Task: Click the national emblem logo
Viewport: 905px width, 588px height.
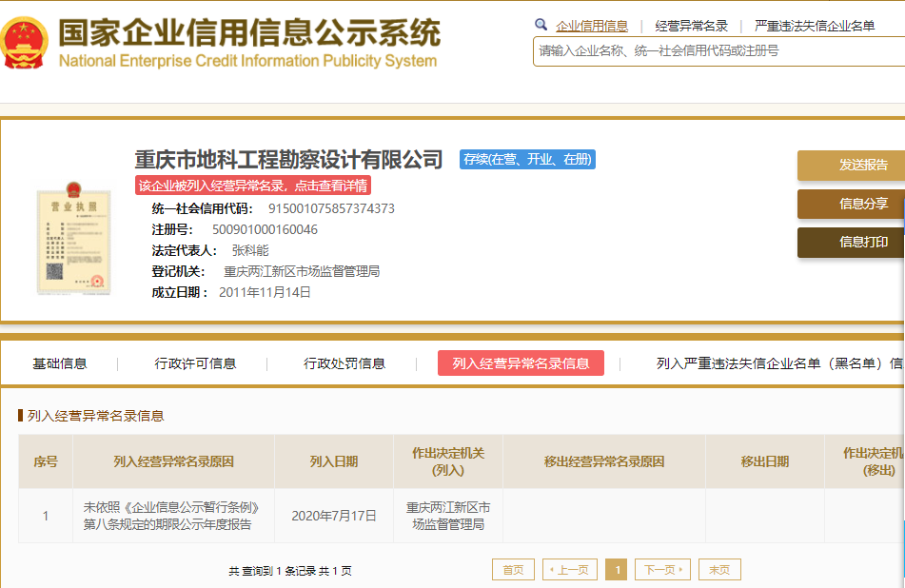Action: (24, 43)
